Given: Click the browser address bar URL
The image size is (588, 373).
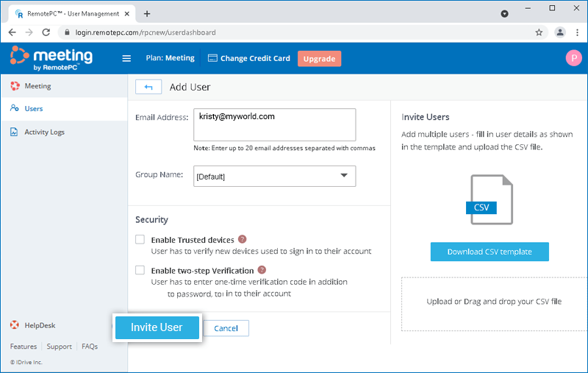Looking at the screenshot, I should click(146, 32).
